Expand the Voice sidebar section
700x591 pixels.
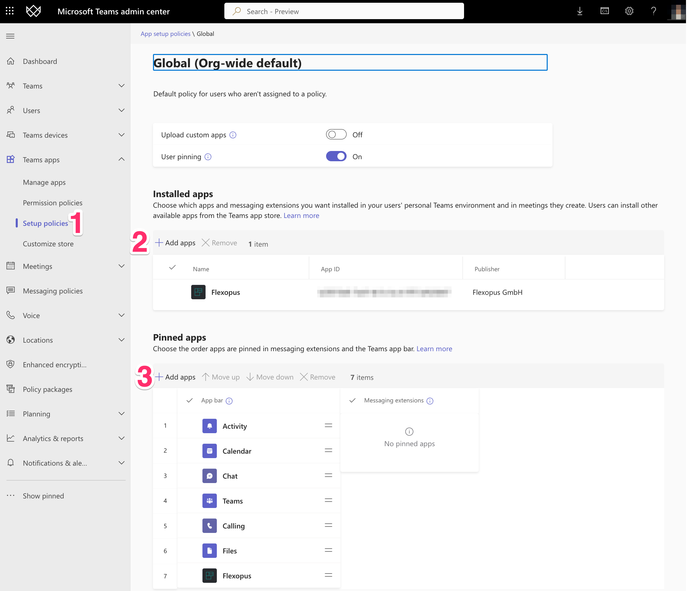pos(122,315)
